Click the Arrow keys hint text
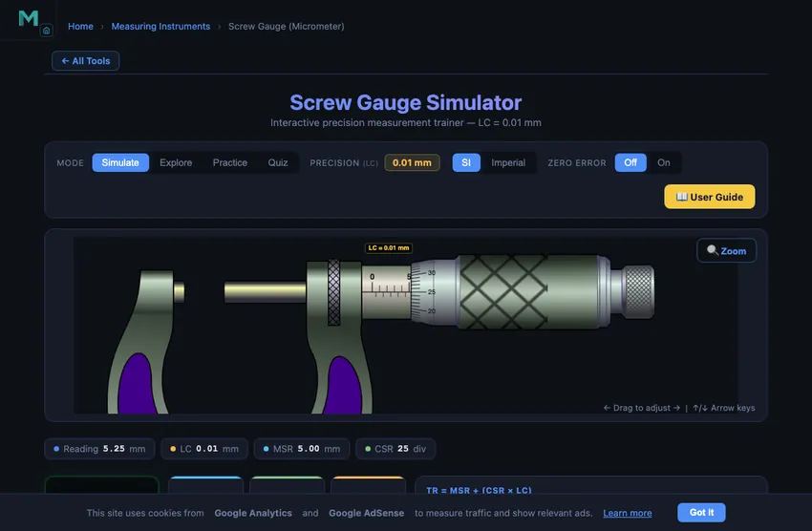812x531 pixels. click(724, 408)
